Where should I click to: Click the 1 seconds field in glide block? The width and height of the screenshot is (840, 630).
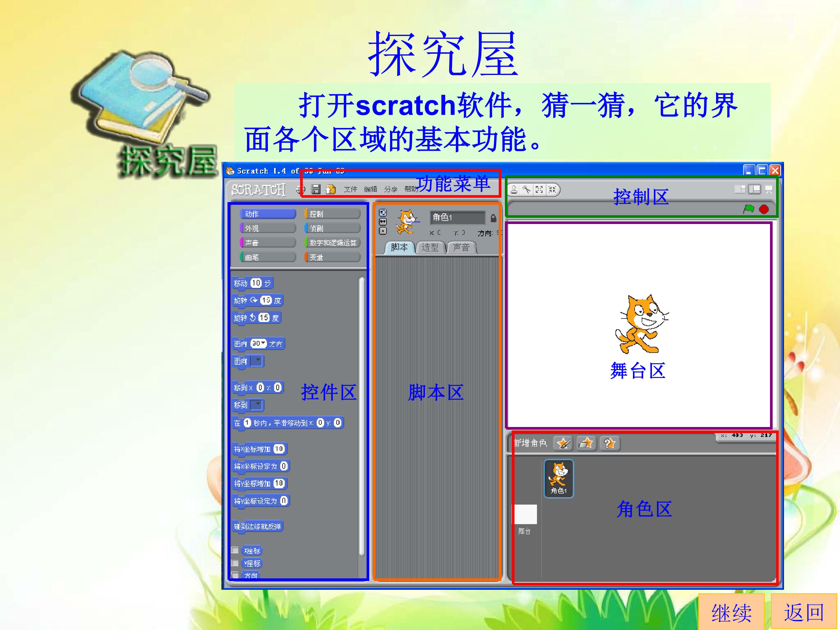247,423
